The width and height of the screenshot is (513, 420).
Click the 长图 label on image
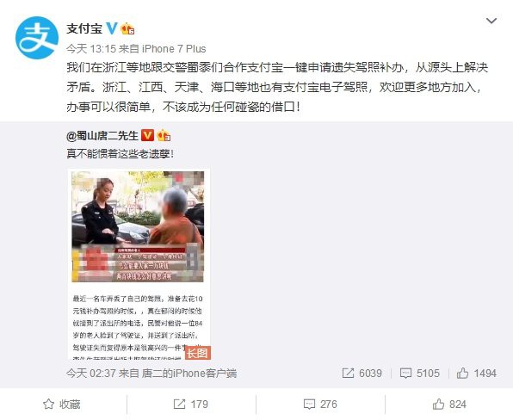click(x=198, y=353)
